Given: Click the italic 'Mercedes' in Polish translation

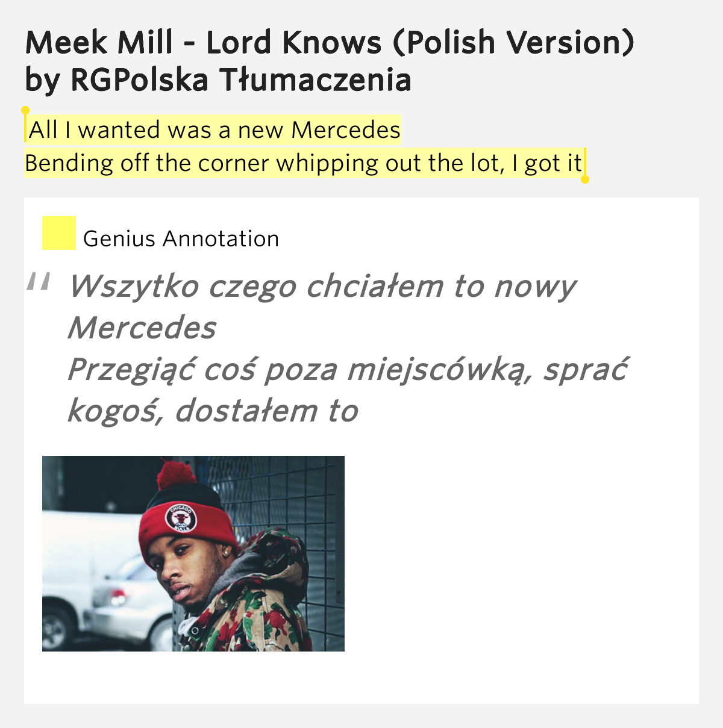Looking at the screenshot, I should [x=142, y=328].
